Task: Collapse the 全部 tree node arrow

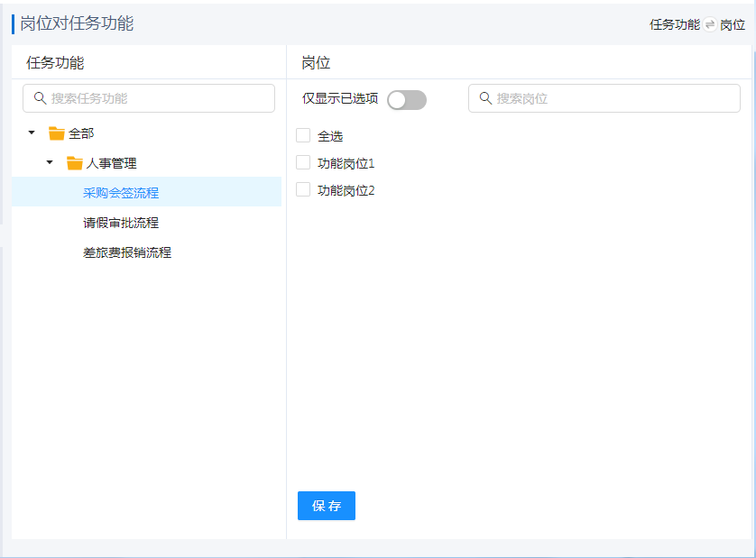Action: (x=32, y=133)
